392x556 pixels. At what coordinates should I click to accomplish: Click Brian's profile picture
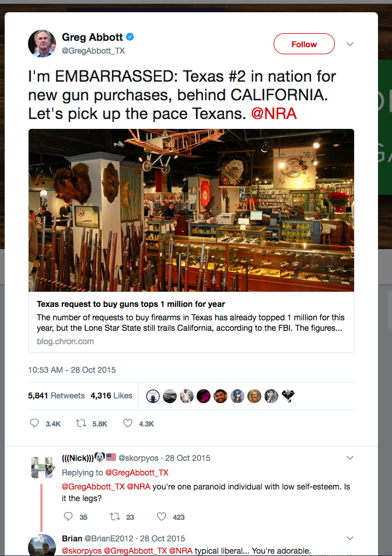(x=41, y=545)
